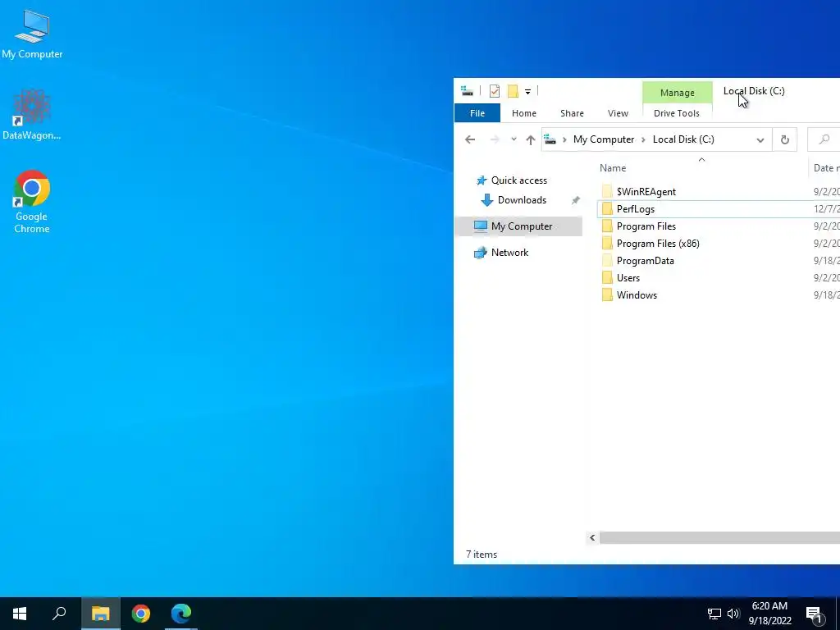This screenshot has width=840, height=630.
Task: Open the File menu
Action: point(477,113)
